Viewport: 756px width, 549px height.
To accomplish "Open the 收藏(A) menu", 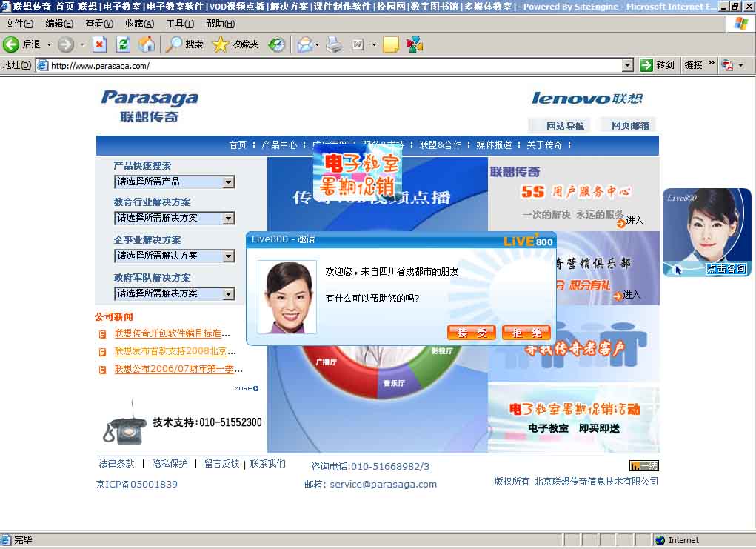I will tap(140, 24).
